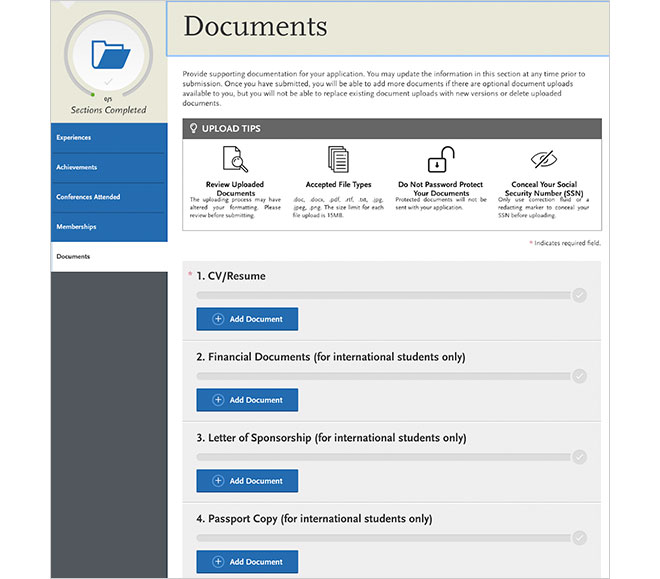
Task: Click the unlocked padlock password icon
Action: tap(440, 159)
